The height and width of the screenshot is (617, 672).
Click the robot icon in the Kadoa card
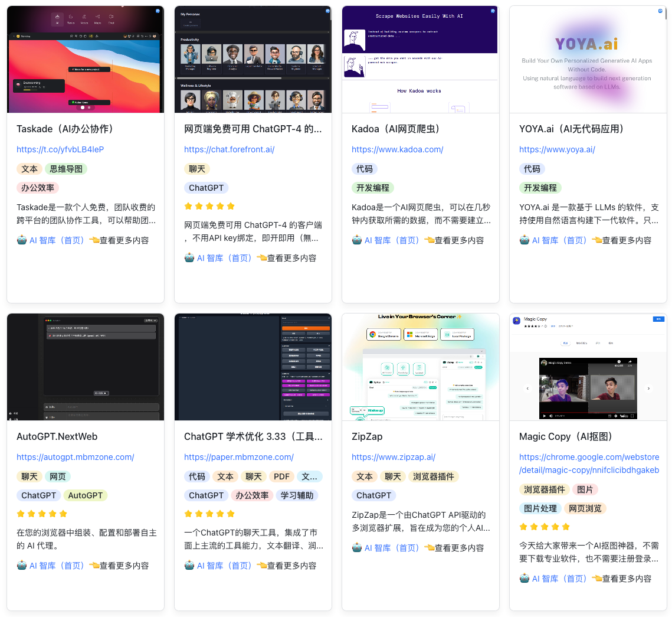357,240
